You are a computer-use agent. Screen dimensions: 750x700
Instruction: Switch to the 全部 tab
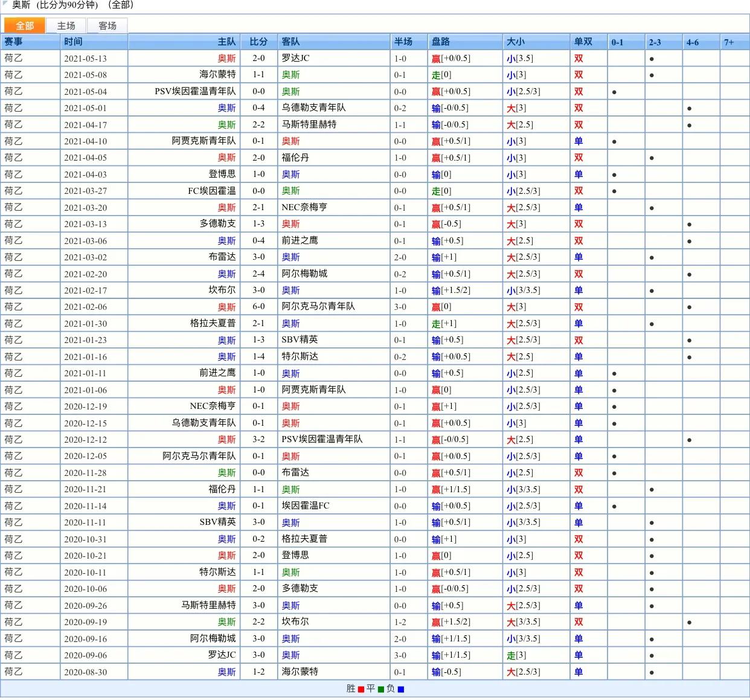point(25,26)
